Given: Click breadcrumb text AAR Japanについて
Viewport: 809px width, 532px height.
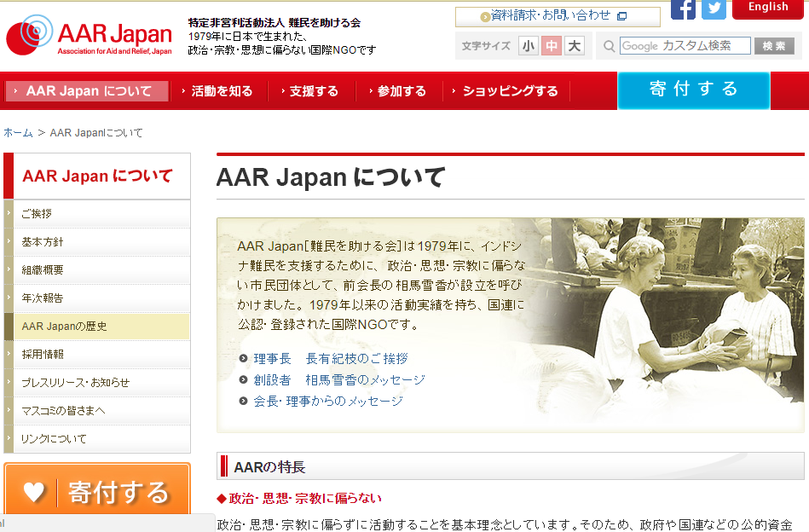Looking at the screenshot, I should [x=96, y=133].
